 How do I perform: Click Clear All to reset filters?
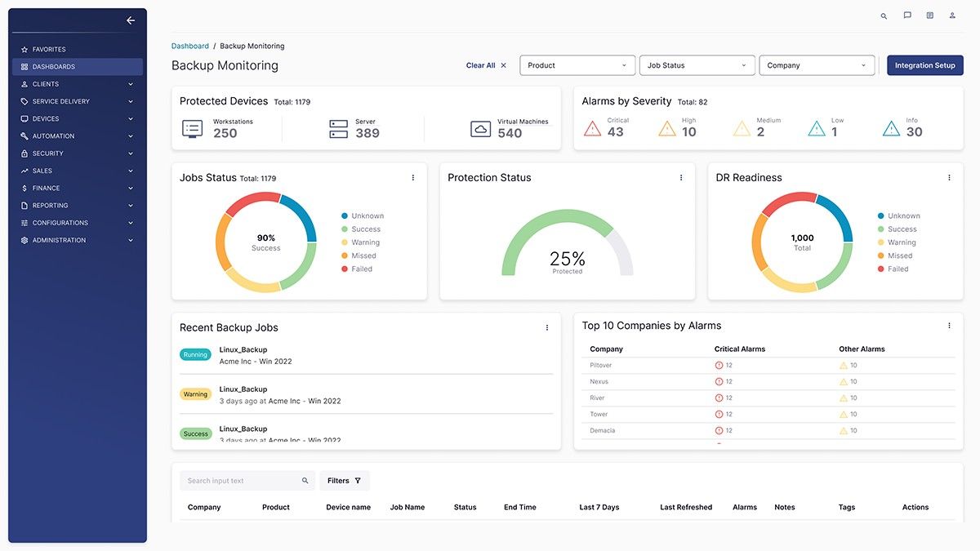tap(480, 64)
